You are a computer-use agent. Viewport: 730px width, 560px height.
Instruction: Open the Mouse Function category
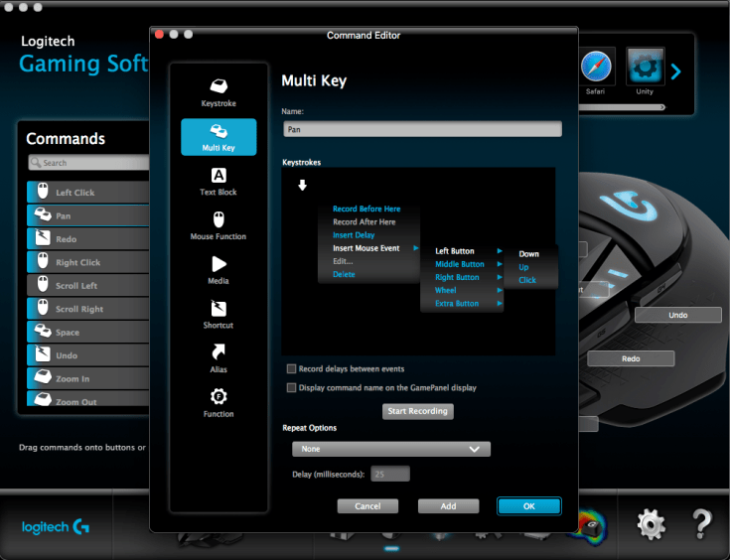click(219, 220)
